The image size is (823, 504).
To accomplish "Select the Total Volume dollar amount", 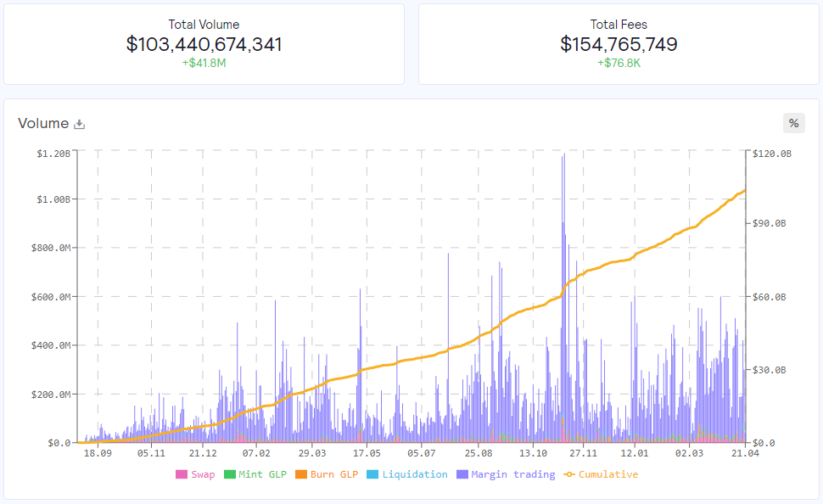I will 204,44.
